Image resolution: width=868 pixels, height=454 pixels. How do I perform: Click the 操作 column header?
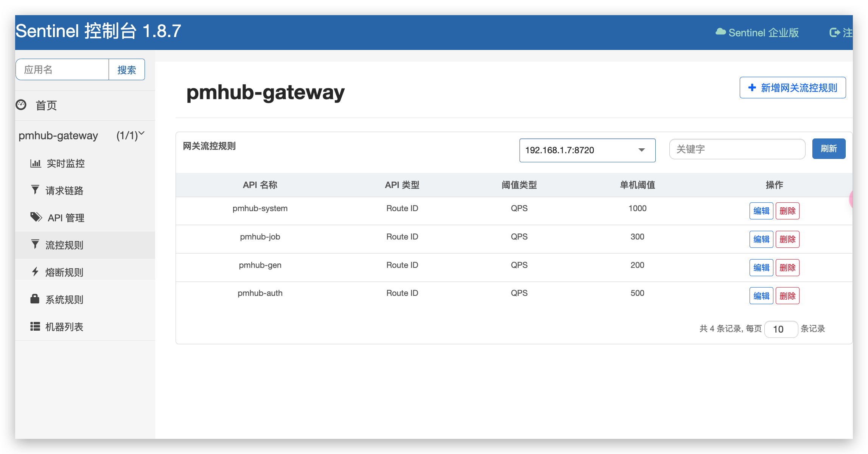pyautogui.click(x=775, y=185)
